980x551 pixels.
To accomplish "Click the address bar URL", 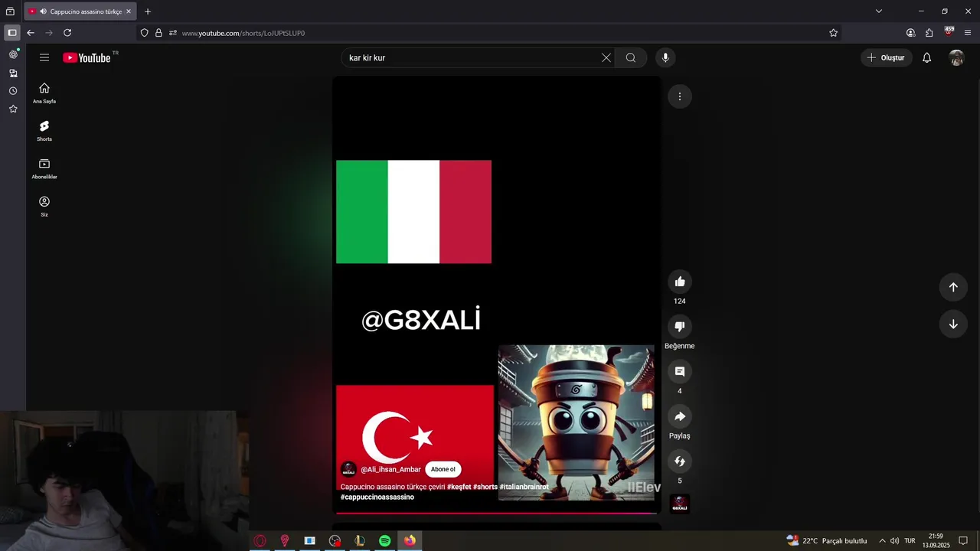I will (x=243, y=33).
